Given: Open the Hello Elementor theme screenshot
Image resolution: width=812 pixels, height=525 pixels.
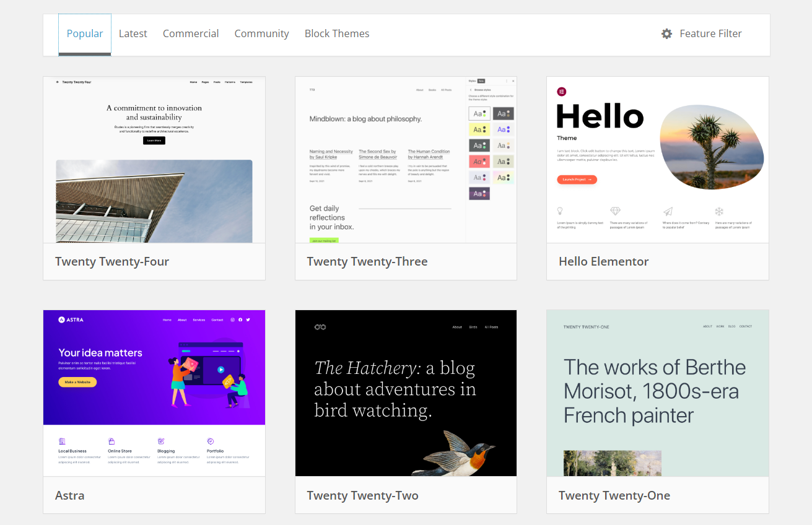Looking at the screenshot, I should pos(658,160).
